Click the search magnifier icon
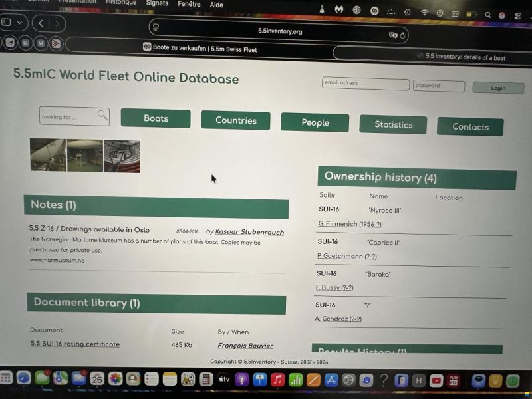Image resolution: width=532 pixels, height=399 pixels. pyautogui.click(x=102, y=116)
